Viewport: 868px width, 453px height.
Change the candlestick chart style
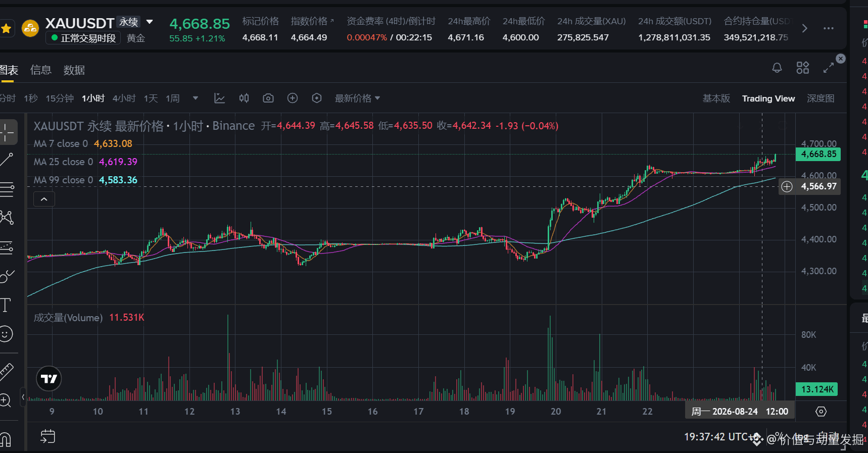(244, 98)
